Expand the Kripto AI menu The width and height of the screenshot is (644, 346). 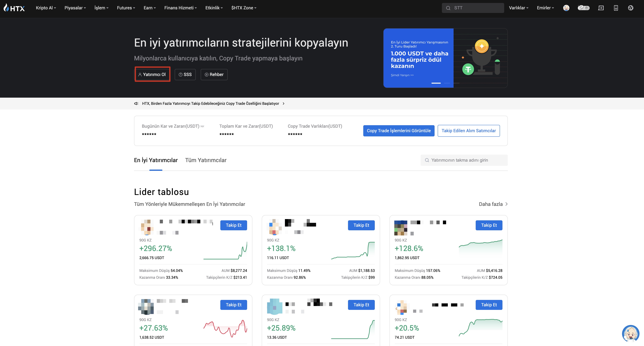click(x=46, y=8)
